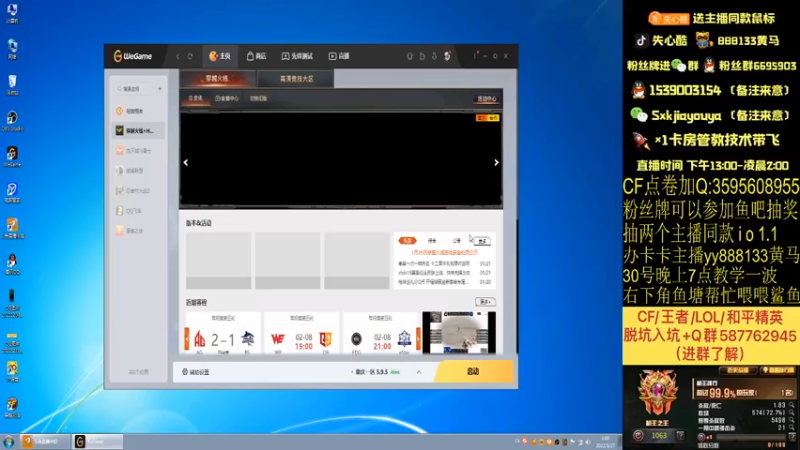This screenshot has width=800, height=450.
Task: Open the WE 02-08 19:00 match card
Action: (302, 333)
